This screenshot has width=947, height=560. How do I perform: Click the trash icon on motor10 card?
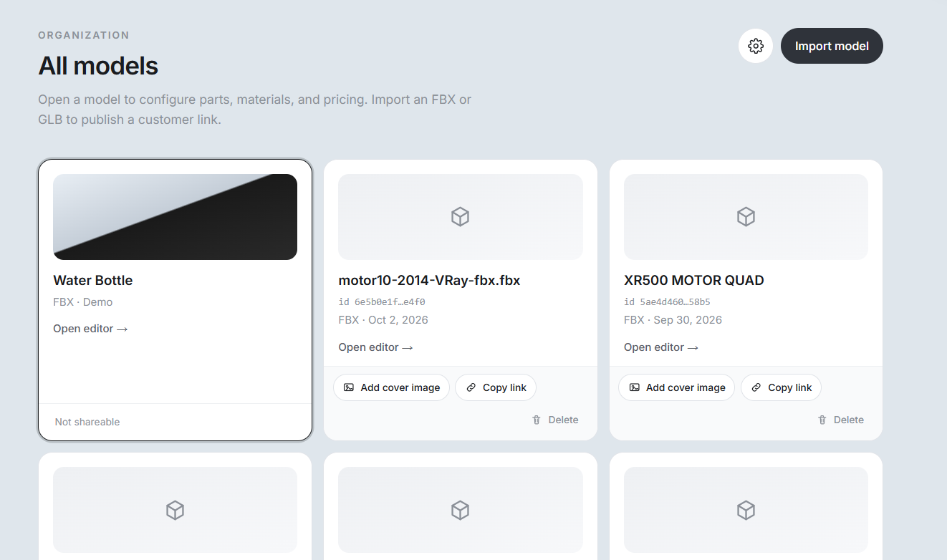[537, 420]
